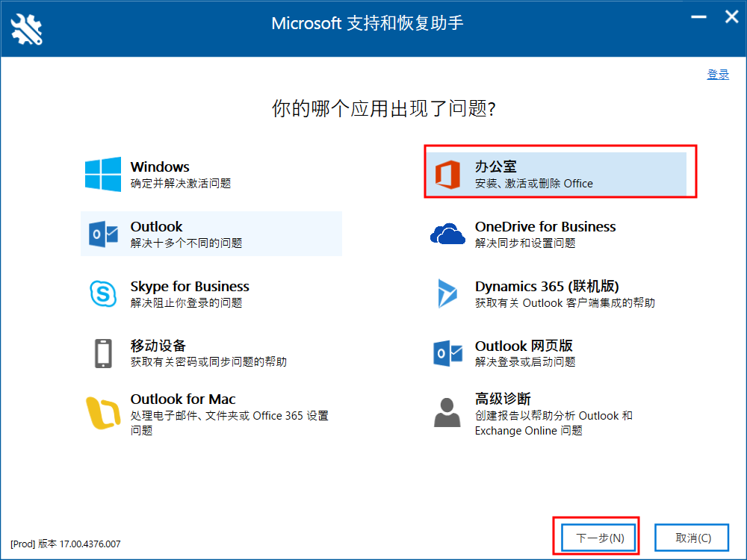Click the orange Office logo icon

click(447, 174)
